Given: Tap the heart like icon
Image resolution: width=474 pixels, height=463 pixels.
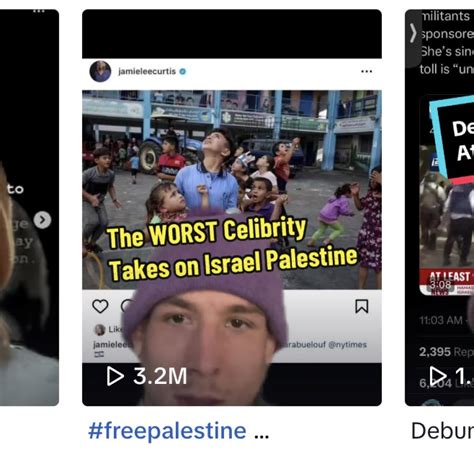Looking at the screenshot, I should [100, 306].
